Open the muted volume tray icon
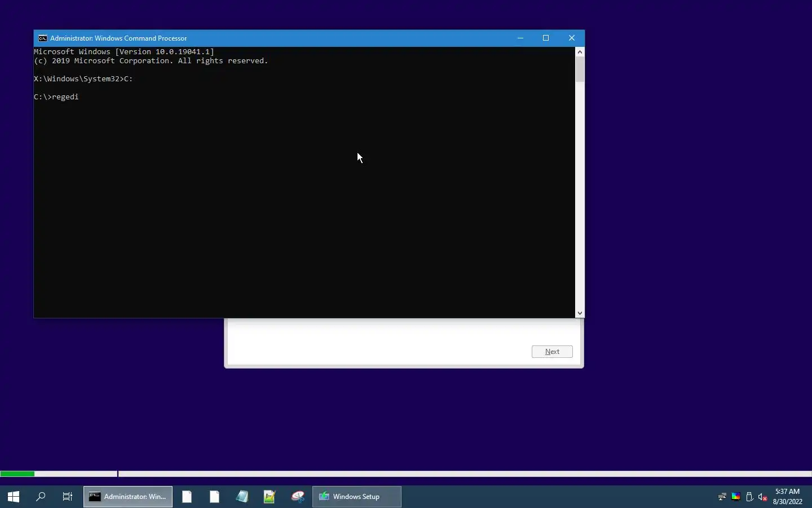This screenshot has height=508, width=812. pyautogui.click(x=764, y=497)
